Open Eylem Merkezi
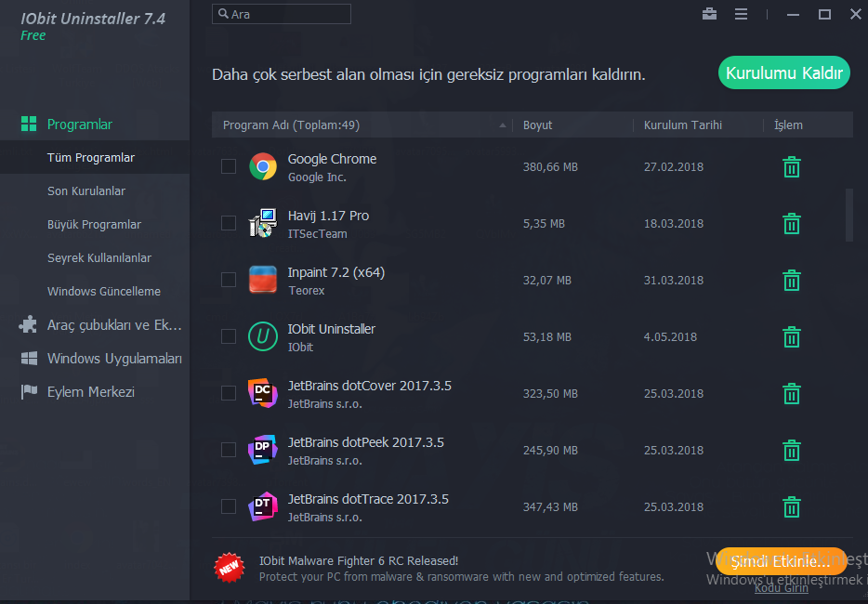Image resolution: width=868 pixels, height=604 pixels. 91,392
